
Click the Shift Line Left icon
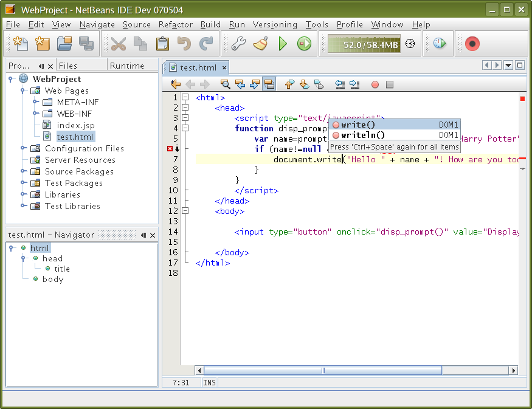(340, 84)
